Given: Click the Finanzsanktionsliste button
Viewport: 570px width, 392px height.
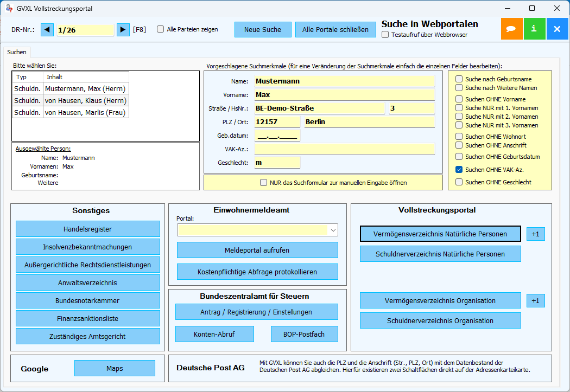Looking at the screenshot, I should (x=87, y=318).
